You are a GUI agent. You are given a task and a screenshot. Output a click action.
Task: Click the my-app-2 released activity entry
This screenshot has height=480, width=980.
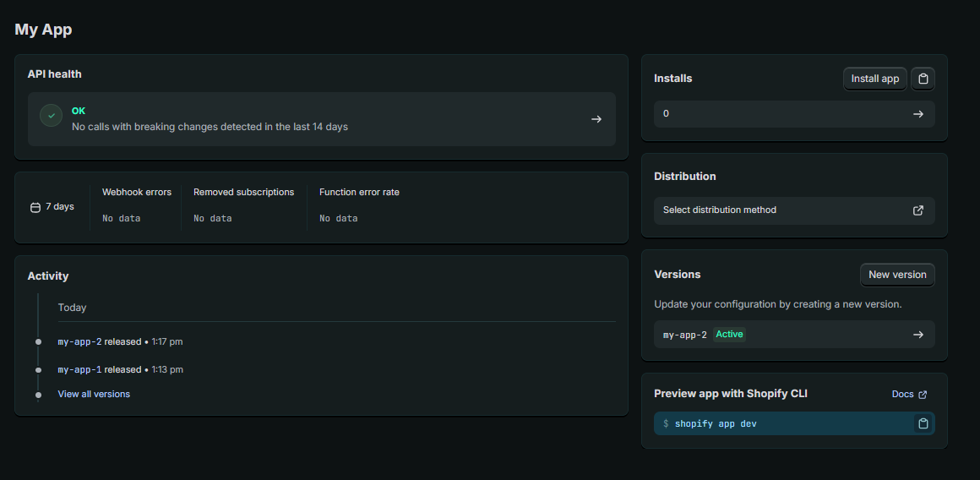coord(99,342)
